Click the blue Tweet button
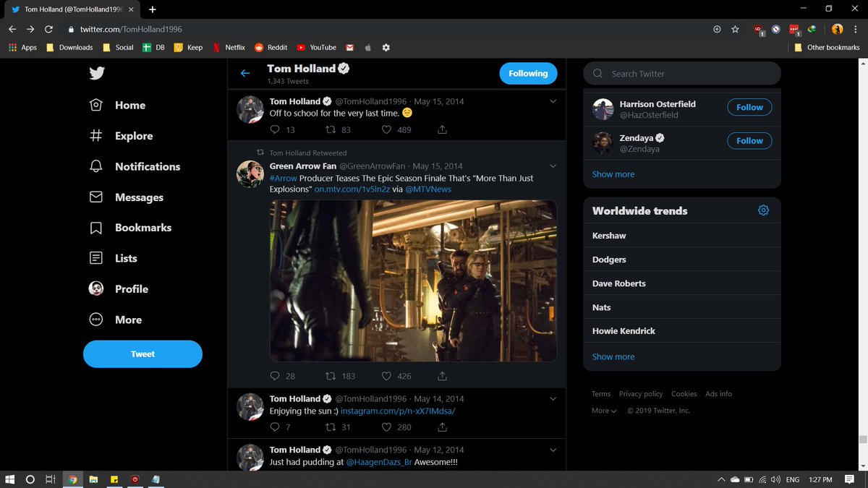868x488 pixels. click(x=142, y=354)
